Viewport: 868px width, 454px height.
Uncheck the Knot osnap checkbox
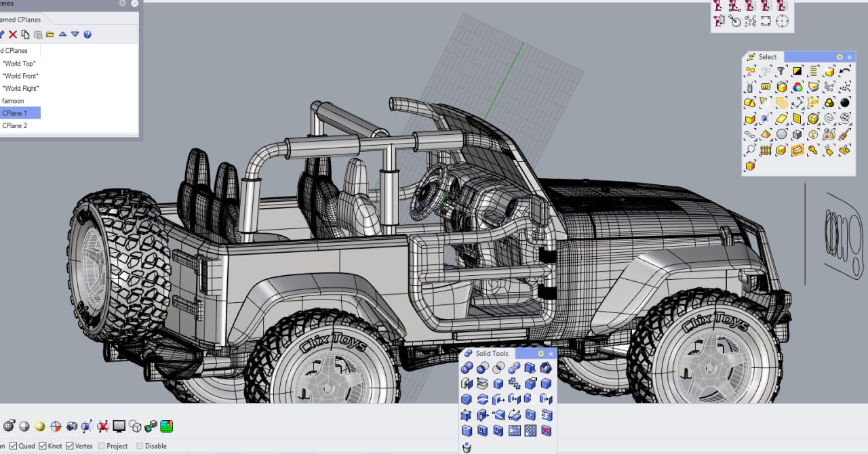pyautogui.click(x=43, y=446)
